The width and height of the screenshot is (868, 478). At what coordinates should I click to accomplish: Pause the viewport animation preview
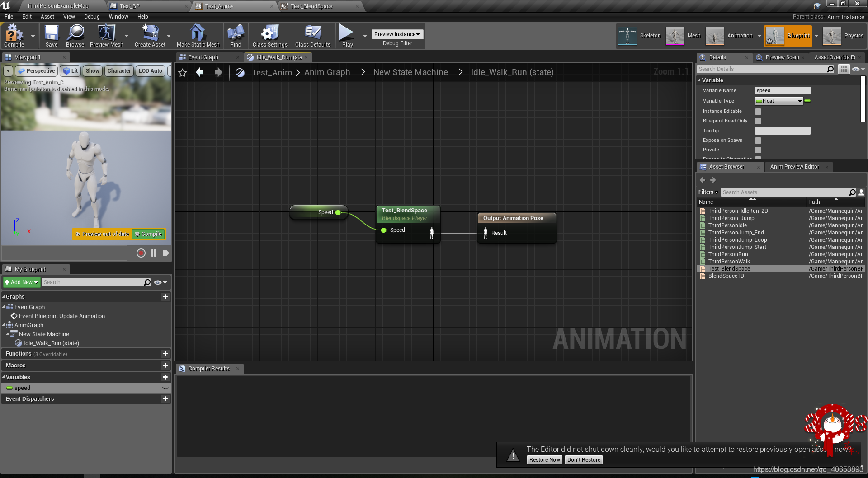(x=154, y=253)
